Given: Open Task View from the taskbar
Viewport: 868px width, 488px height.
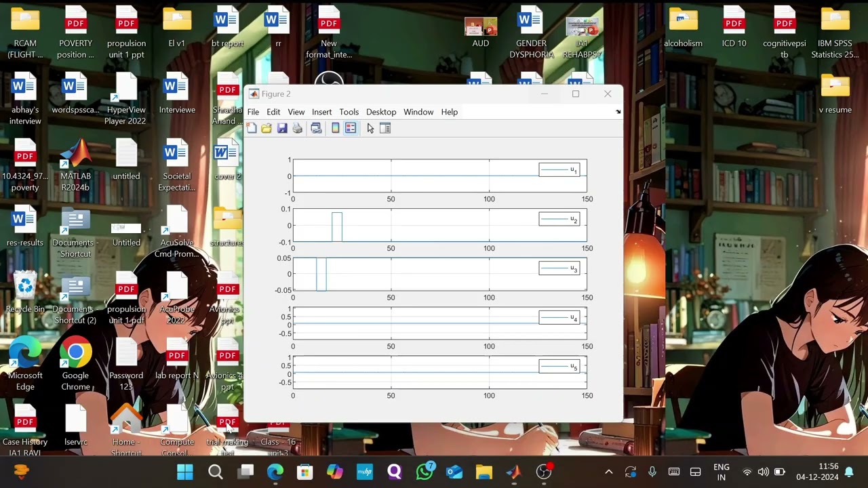Looking at the screenshot, I should pos(245,472).
